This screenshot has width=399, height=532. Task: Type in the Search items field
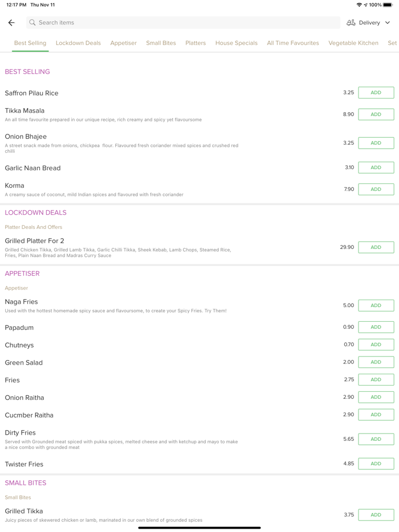point(182,23)
